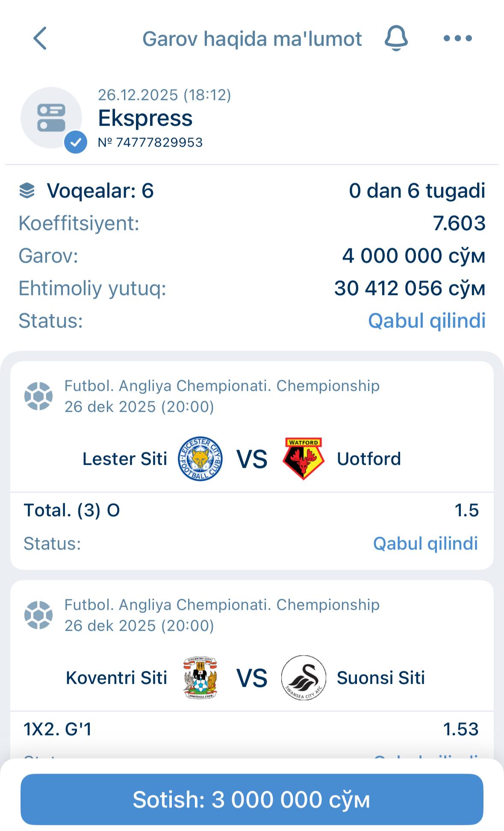Tap the Swansea City club crest

click(304, 677)
